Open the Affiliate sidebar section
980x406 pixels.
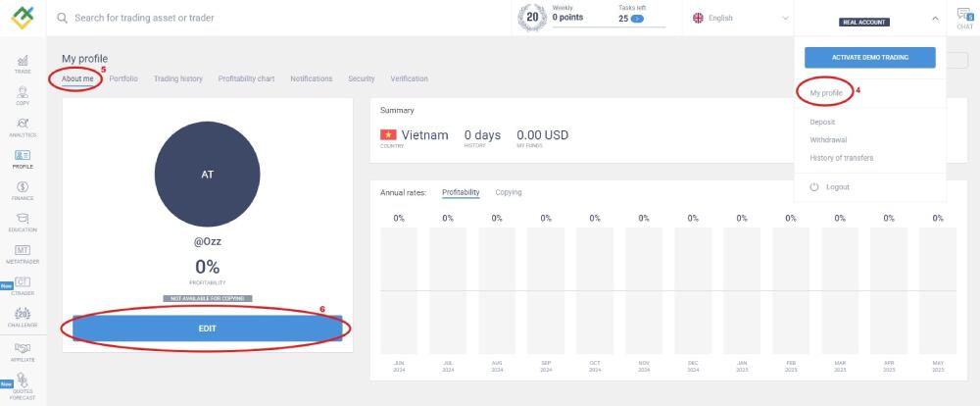click(x=23, y=352)
